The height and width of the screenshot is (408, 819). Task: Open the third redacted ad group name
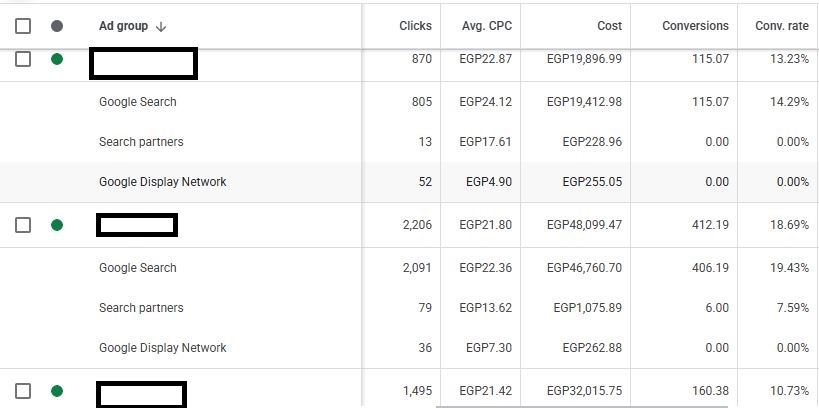(x=141, y=393)
